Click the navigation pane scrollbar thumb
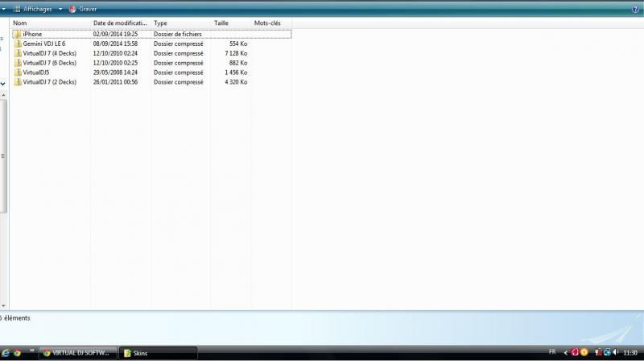Screen dimensions: 644x361 (3, 156)
